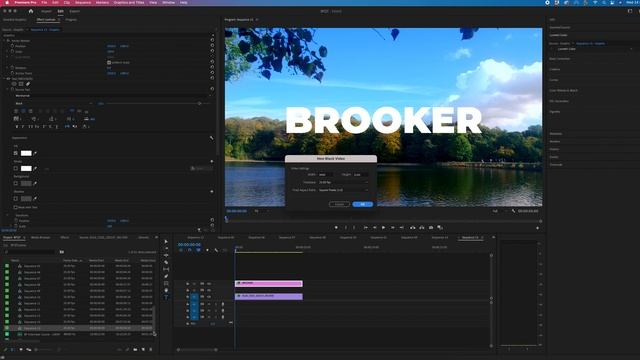640x360 pixels.
Task: Select the Hand tool
Action: click(x=166, y=290)
